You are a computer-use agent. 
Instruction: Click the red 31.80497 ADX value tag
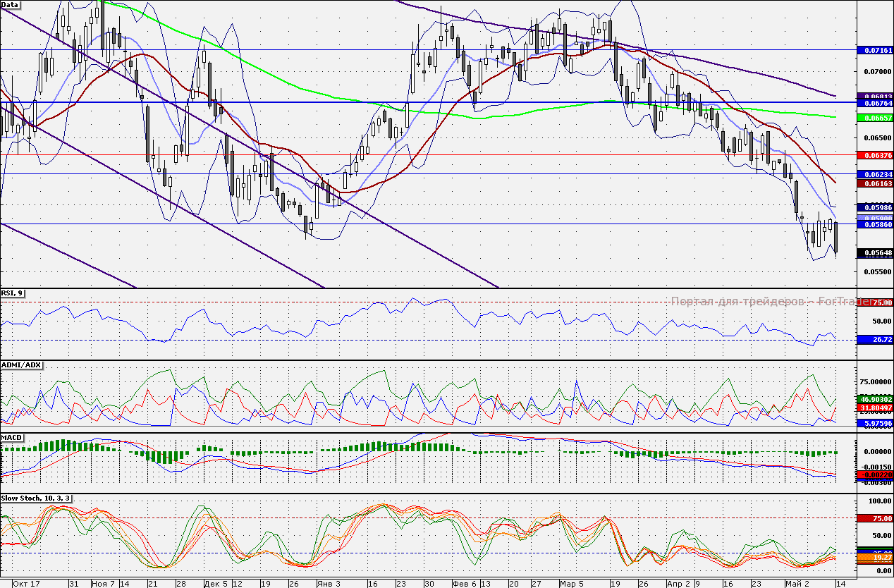[874, 408]
